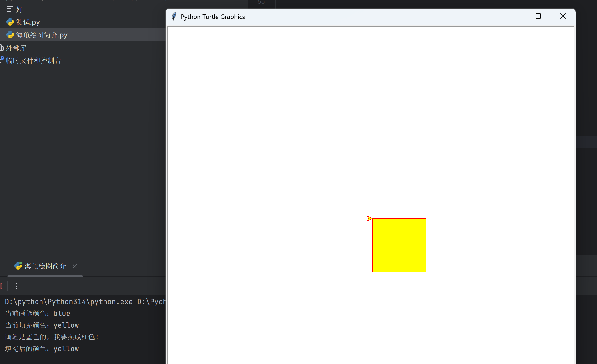Stop the running script with the red square

pyautogui.click(x=1, y=286)
